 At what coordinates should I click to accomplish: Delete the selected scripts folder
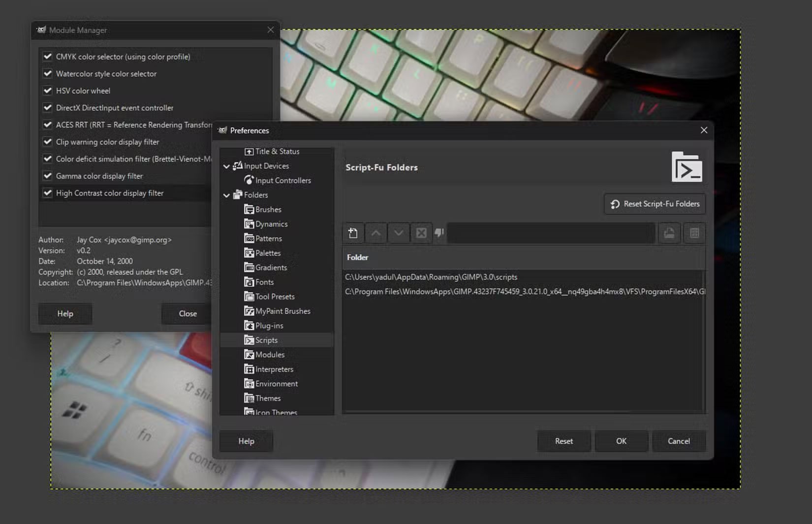(x=421, y=232)
